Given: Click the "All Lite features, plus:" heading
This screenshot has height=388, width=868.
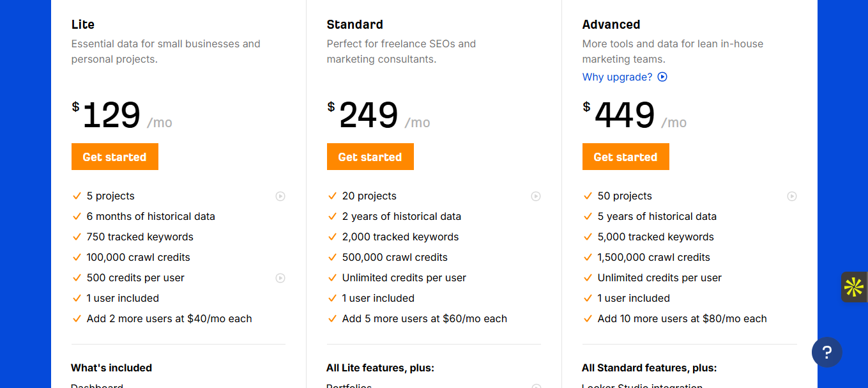Looking at the screenshot, I should [x=381, y=368].
